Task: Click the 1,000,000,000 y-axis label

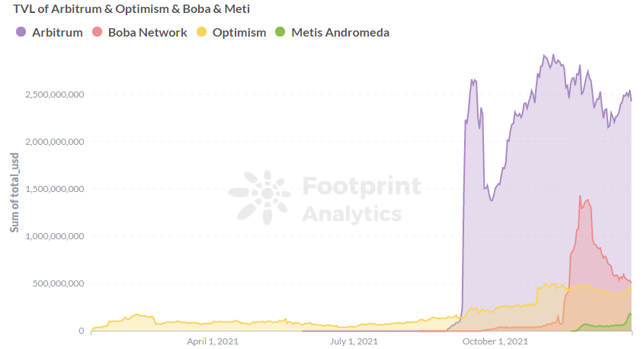Action: 55,236
